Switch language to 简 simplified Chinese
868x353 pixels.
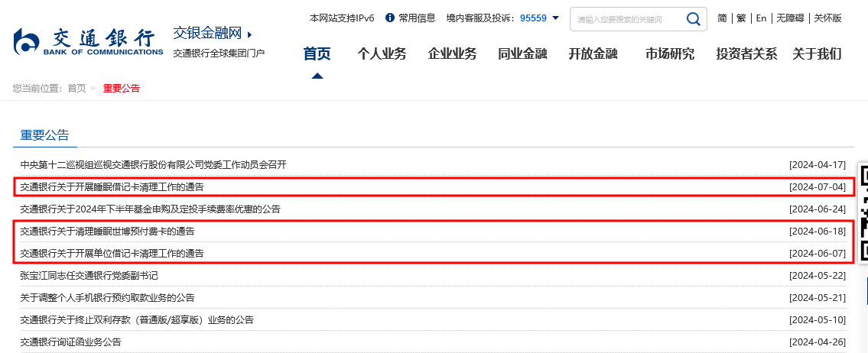point(723,18)
